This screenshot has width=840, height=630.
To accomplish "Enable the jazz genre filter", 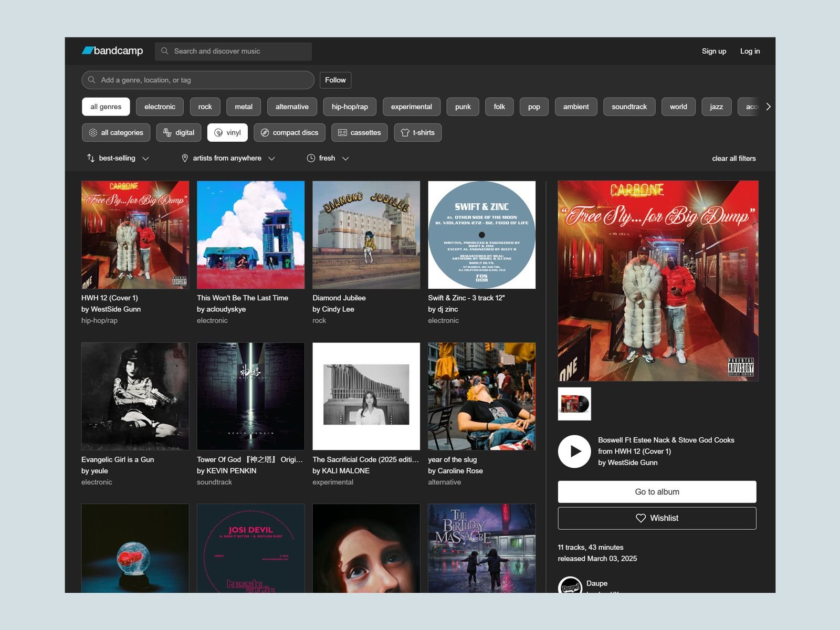I will coord(716,107).
